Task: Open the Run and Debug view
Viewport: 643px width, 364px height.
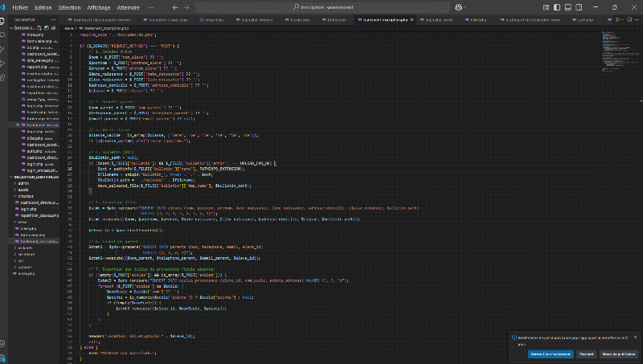Action: pos(5,64)
